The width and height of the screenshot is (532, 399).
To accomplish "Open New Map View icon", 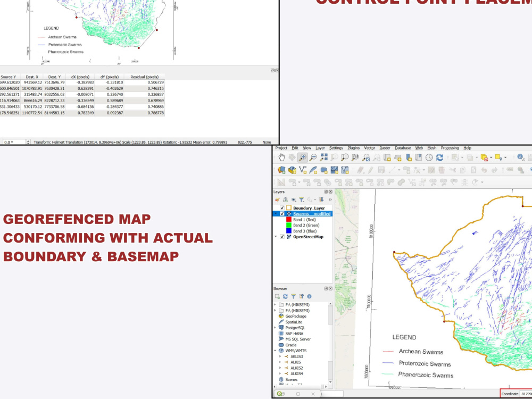I will pos(387,157).
